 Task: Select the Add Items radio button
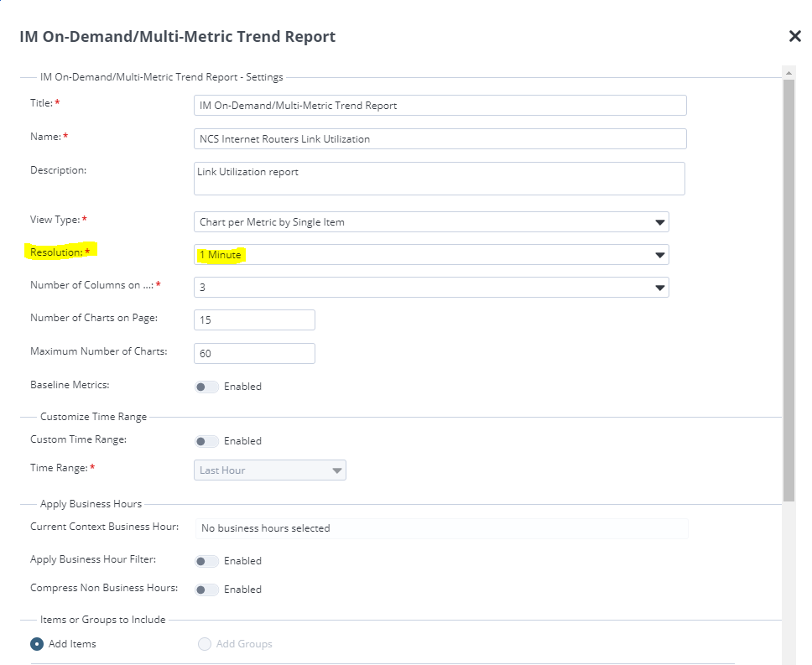(x=38, y=644)
